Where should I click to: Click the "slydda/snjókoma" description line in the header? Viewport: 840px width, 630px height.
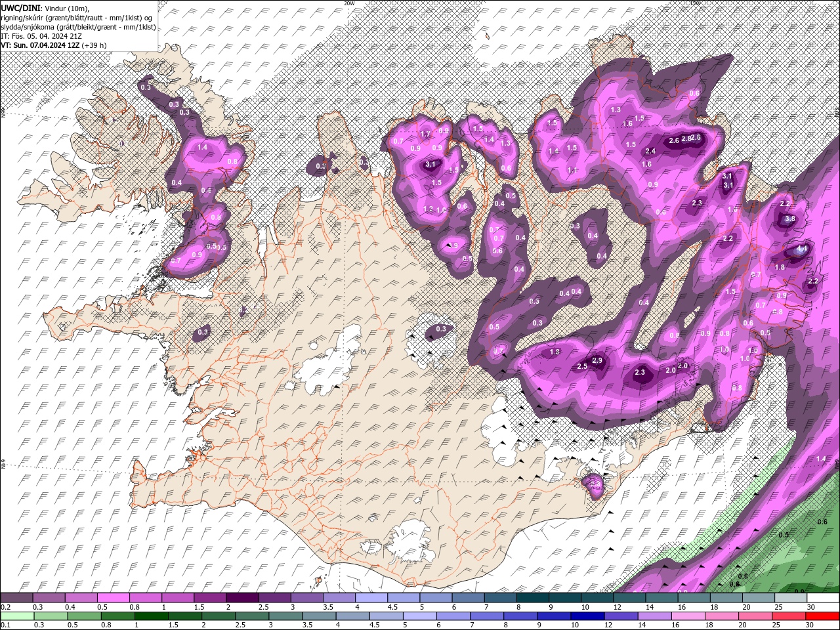click(79, 26)
